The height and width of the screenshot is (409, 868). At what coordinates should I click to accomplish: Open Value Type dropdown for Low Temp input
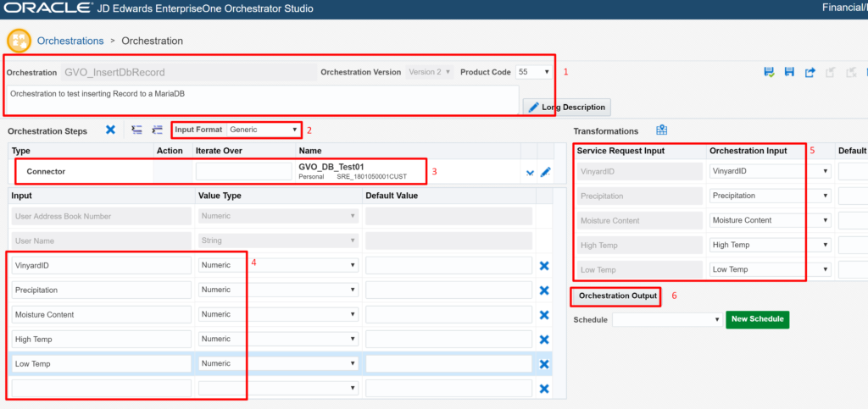tap(278, 363)
